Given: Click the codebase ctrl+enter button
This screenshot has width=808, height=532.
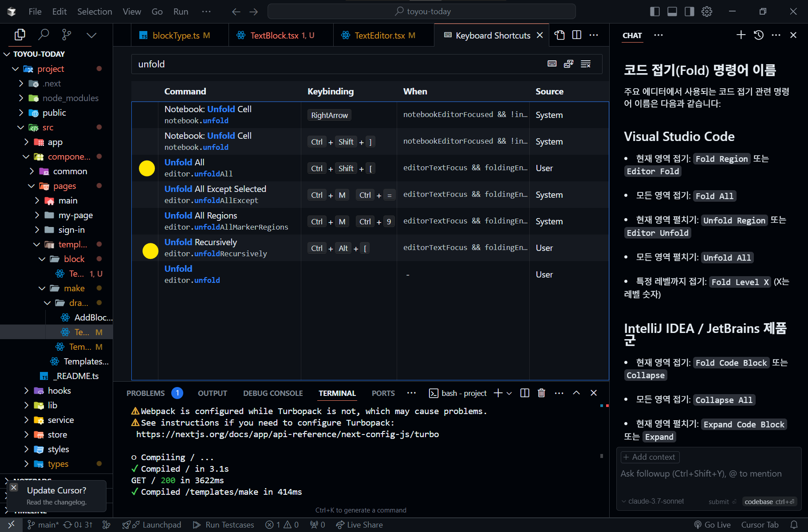Looking at the screenshot, I should tap(770, 501).
